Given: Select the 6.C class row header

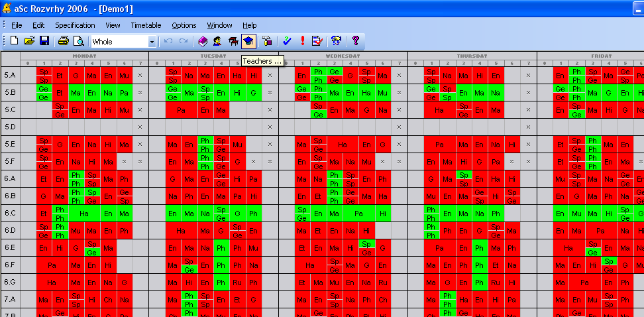Looking at the screenshot, I should click(x=10, y=213).
